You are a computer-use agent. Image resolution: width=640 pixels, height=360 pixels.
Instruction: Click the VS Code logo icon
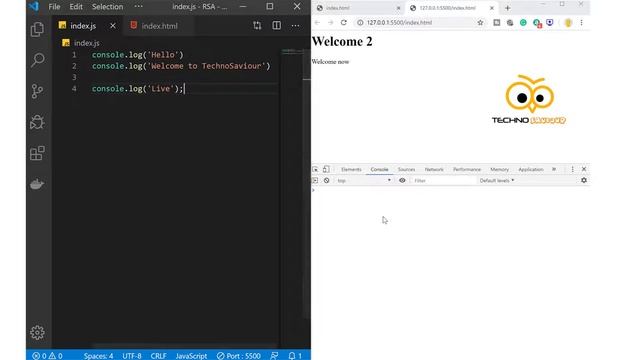[x=34, y=6]
